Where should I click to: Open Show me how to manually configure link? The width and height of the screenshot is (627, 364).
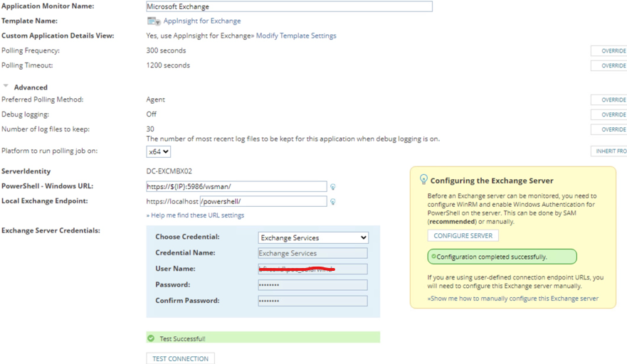[x=513, y=299]
